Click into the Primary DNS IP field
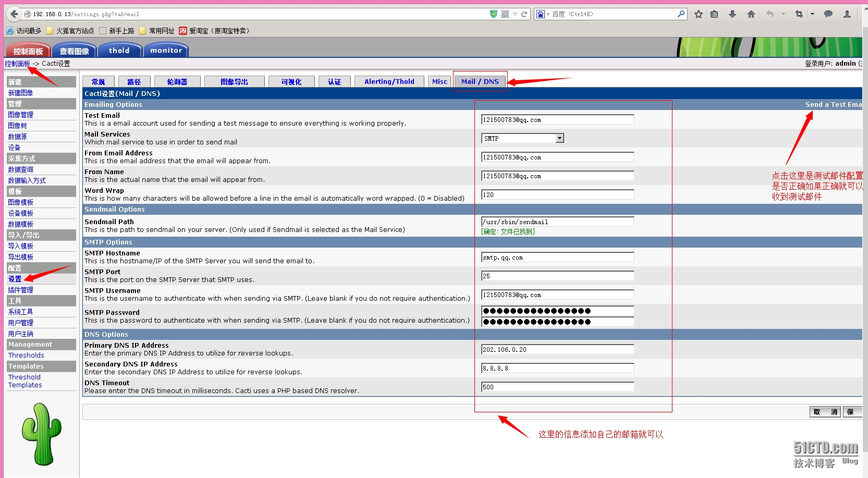This screenshot has height=478, width=868. pyautogui.click(x=557, y=349)
